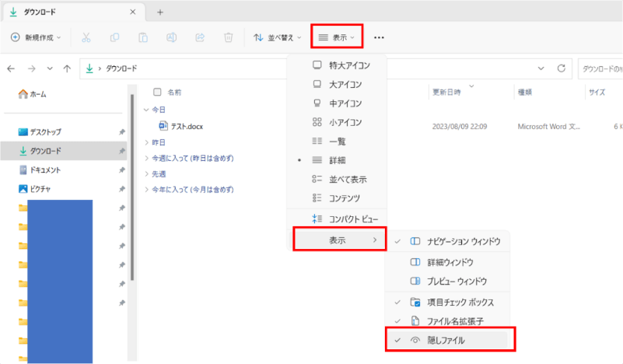Go up one folder level arrow
The image size is (623, 364).
point(67,68)
